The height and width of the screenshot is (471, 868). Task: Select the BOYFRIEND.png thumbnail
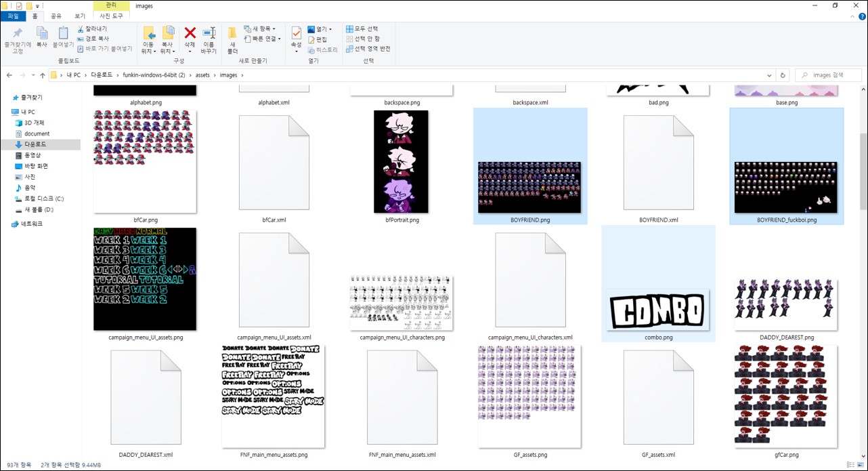[529, 187]
